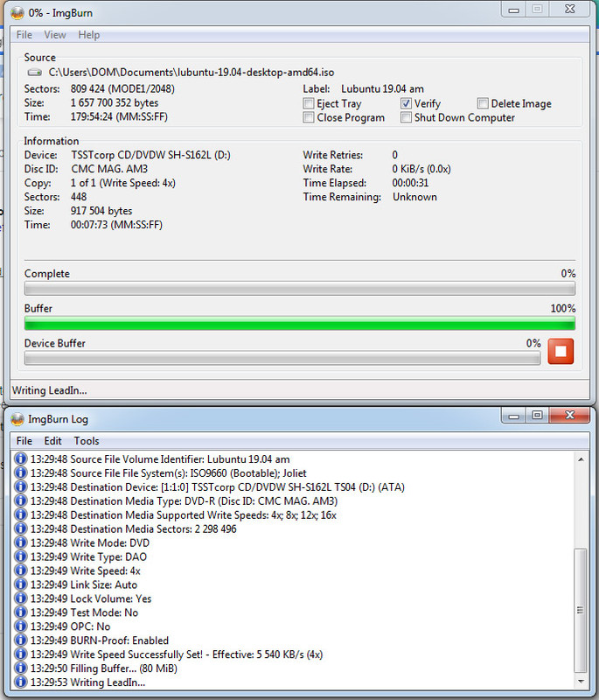Click the Disc ID value 'CMC MAG. AM3'
This screenshot has width=599, height=700.
tap(109, 169)
